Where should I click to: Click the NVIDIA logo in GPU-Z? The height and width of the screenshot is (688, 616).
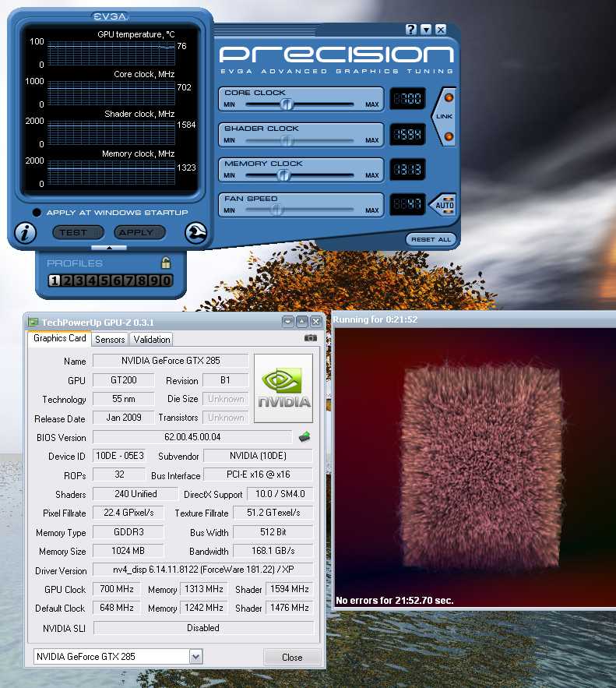(283, 388)
